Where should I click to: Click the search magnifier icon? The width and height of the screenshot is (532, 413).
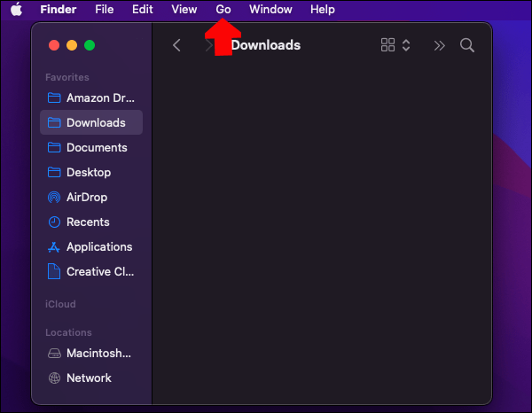tap(467, 45)
